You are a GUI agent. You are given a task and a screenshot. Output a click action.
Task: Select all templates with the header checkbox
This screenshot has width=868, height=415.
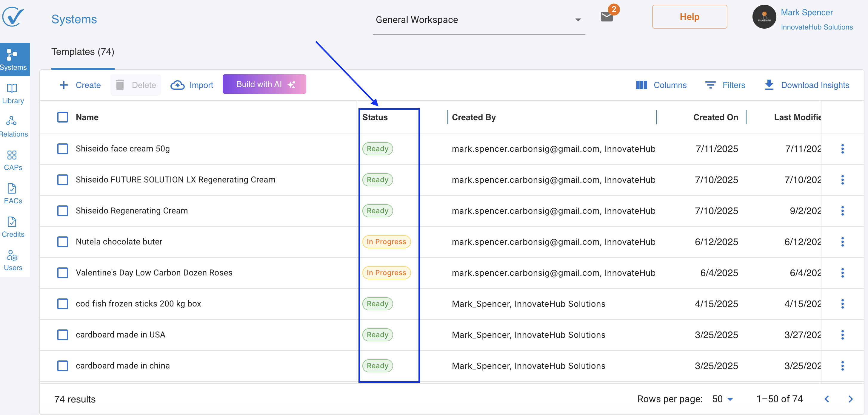63,117
